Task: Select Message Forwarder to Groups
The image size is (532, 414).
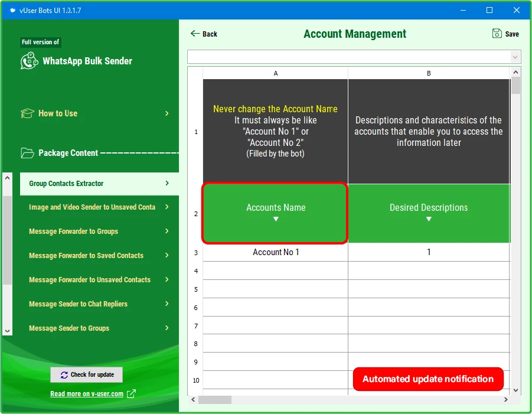Action: click(74, 231)
